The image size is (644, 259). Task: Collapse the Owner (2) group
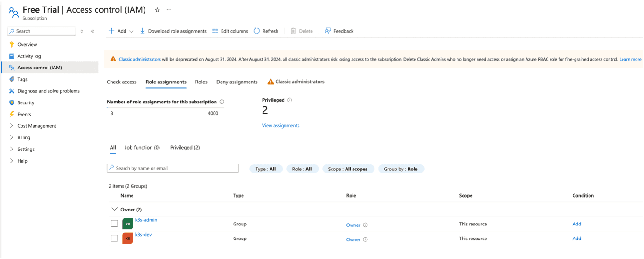tap(114, 209)
